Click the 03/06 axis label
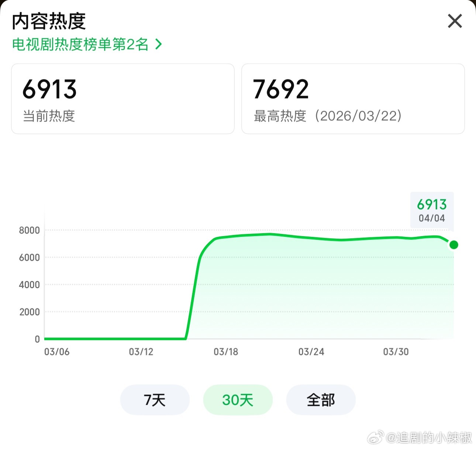 click(x=57, y=352)
